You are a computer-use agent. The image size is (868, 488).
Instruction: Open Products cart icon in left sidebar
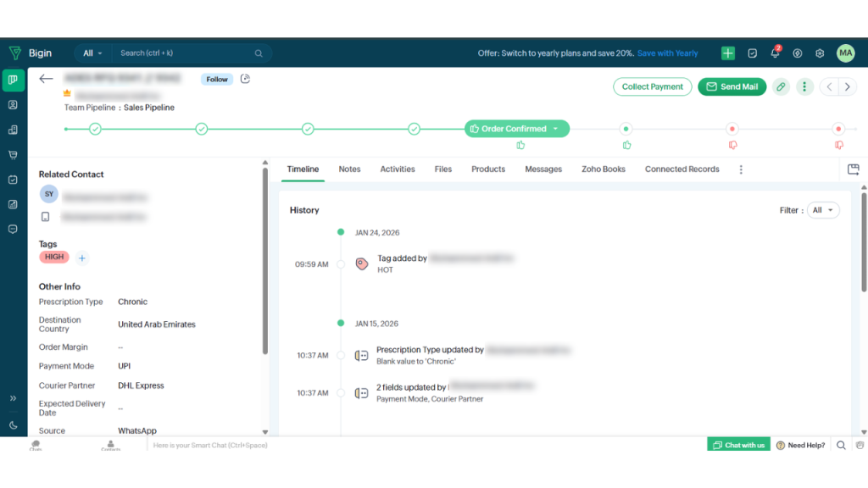(13, 155)
